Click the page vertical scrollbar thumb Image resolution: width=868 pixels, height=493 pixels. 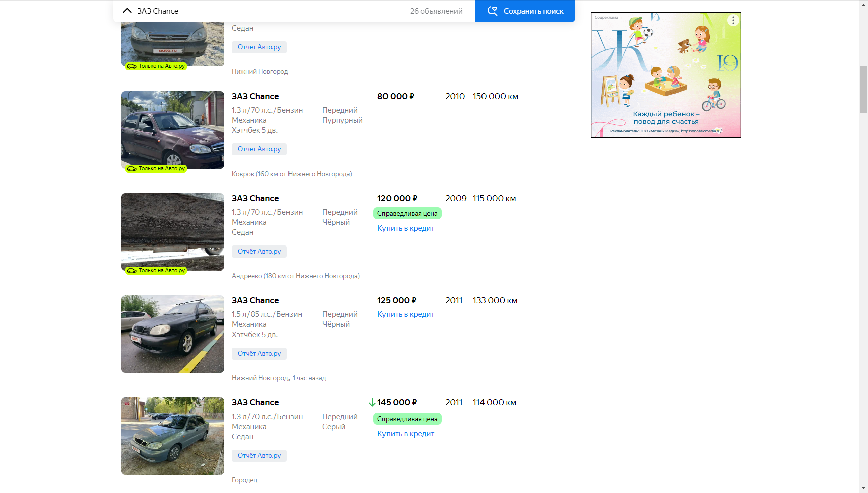tap(863, 90)
